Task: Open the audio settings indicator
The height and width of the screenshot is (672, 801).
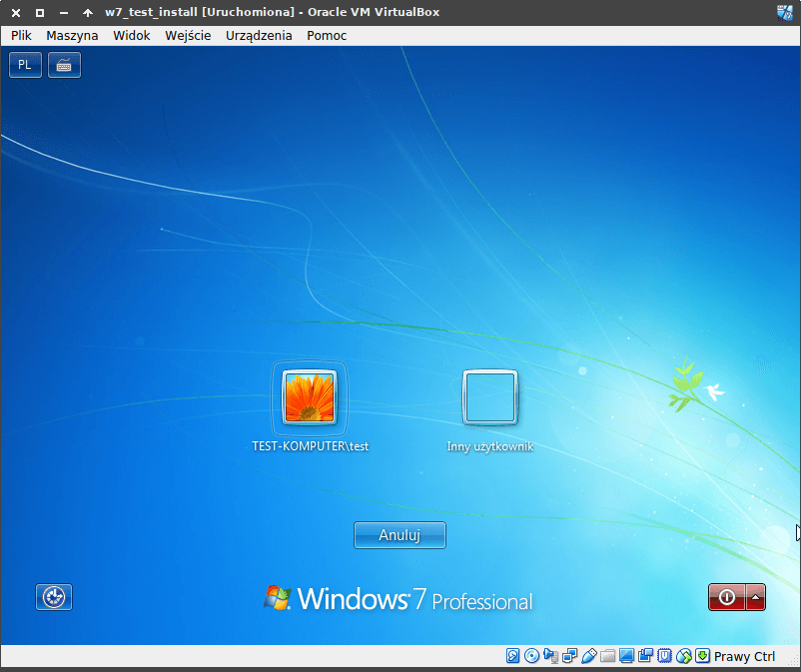Action: 550,656
